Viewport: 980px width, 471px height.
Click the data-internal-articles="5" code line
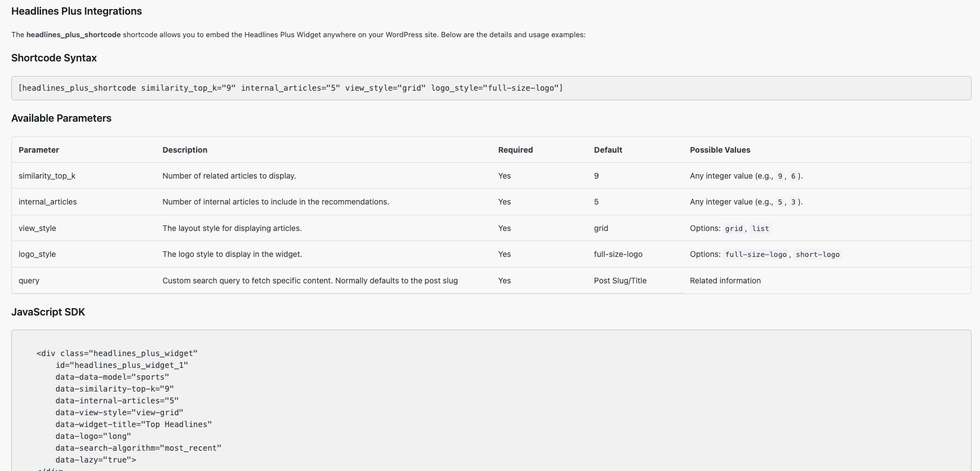[117, 401]
